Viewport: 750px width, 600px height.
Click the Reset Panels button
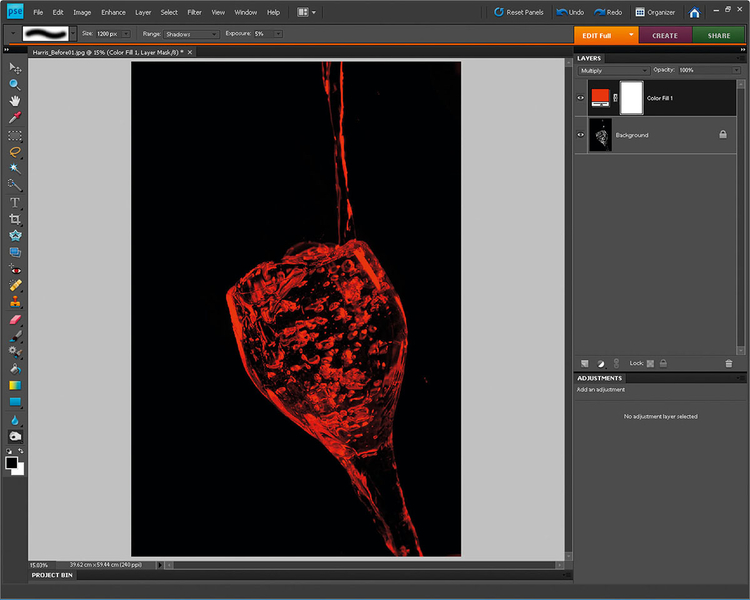(518, 12)
